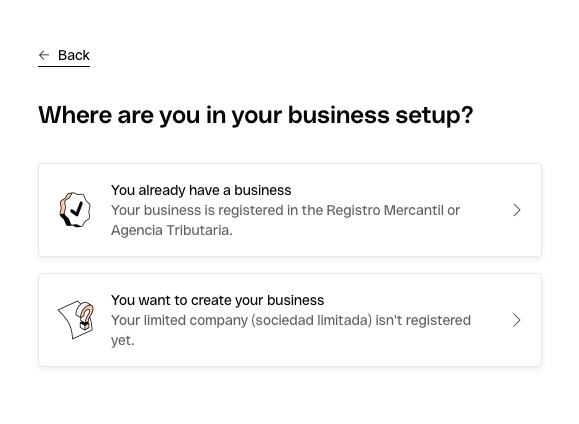Click the word 'setup?' in the heading
Screen dimensions: 579x424
[x=434, y=115]
